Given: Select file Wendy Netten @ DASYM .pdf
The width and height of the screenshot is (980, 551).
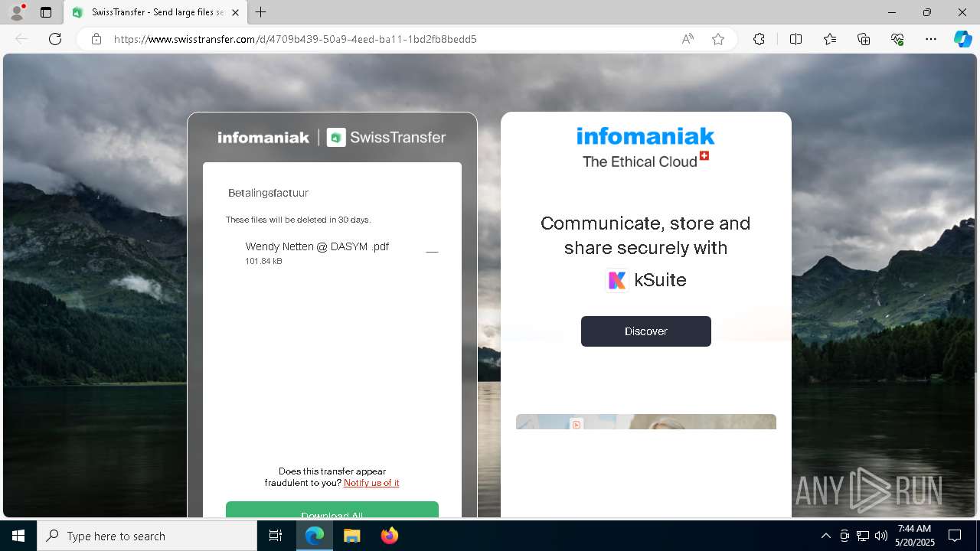Looking at the screenshot, I should [317, 246].
